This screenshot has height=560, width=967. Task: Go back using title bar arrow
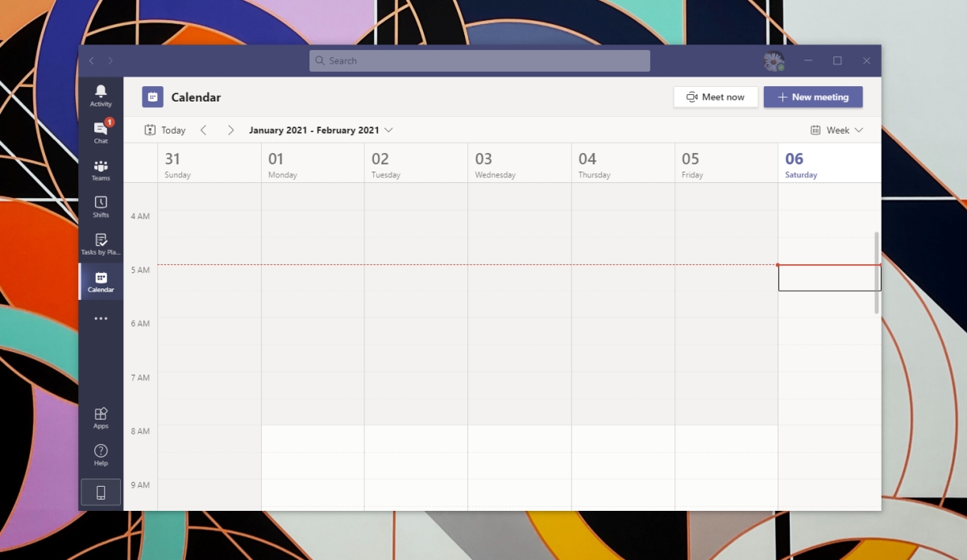pyautogui.click(x=92, y=60)
